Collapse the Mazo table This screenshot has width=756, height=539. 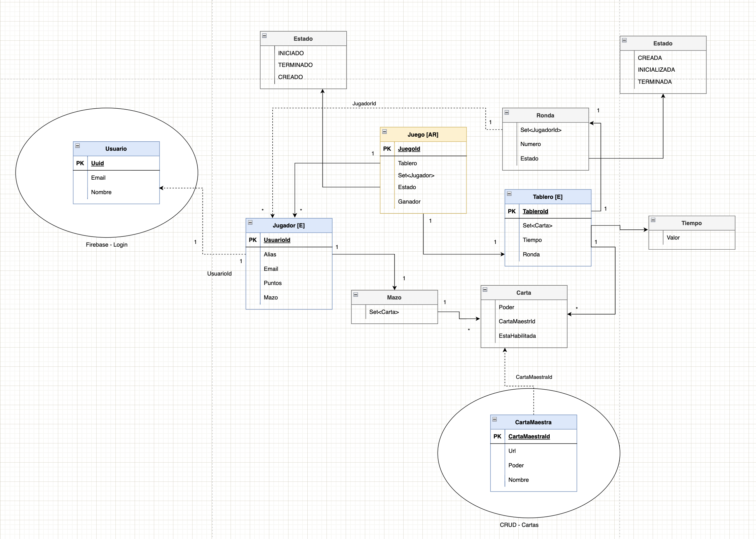355,294
